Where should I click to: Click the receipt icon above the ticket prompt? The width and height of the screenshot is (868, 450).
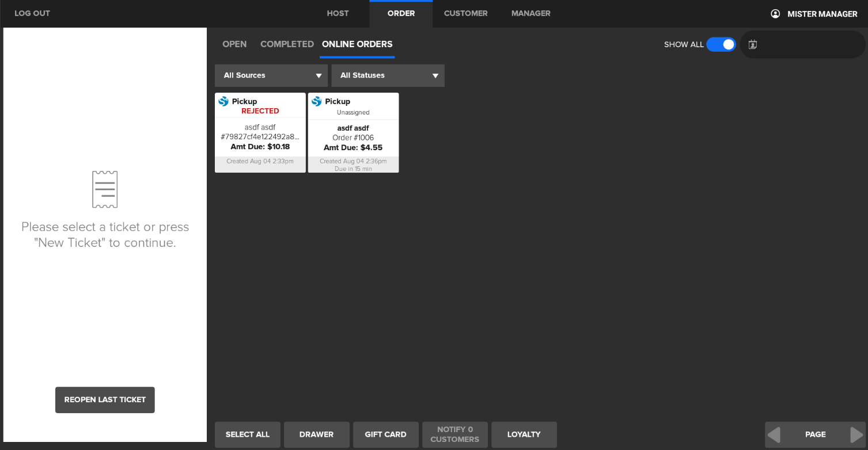tap(104, 189)
